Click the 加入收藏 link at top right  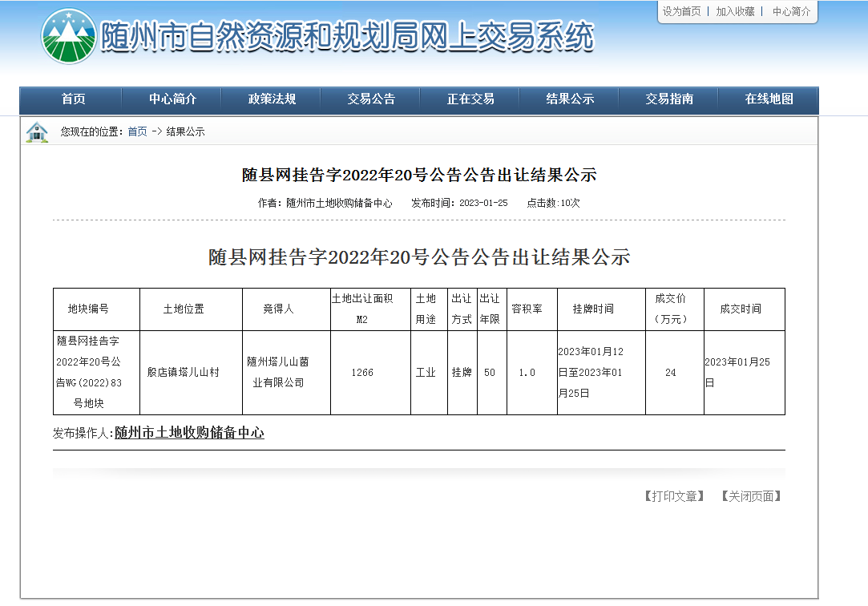coord(735,11)
